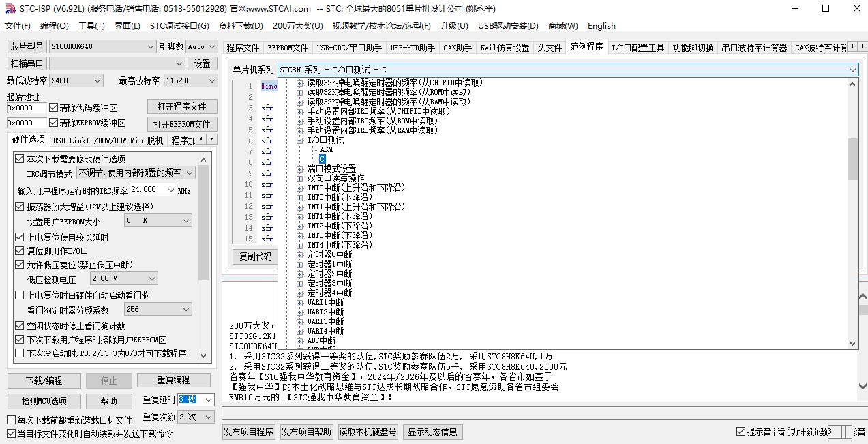Expand the ADC中断 tree node
This screenshot has width=868, height=444.
(300, 341)
